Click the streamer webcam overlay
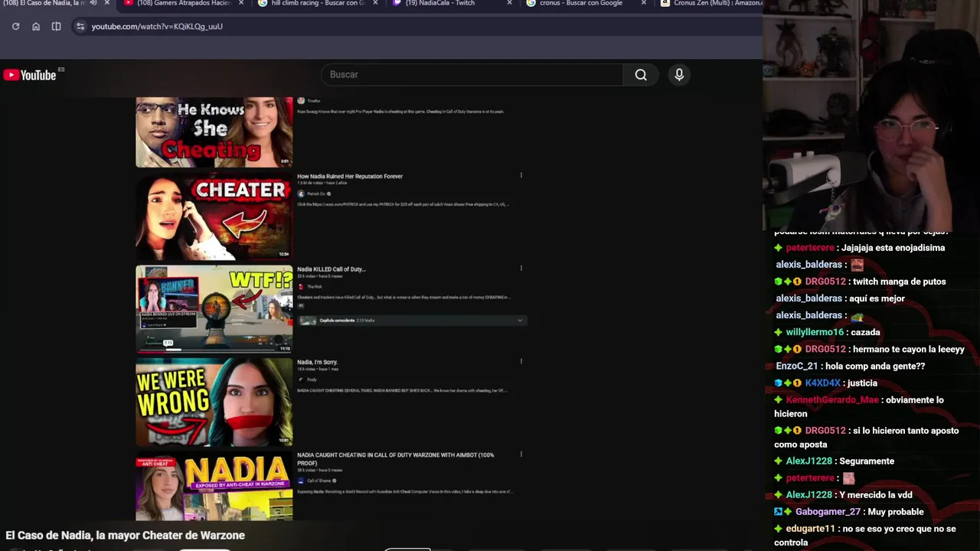 click(871, 115)
